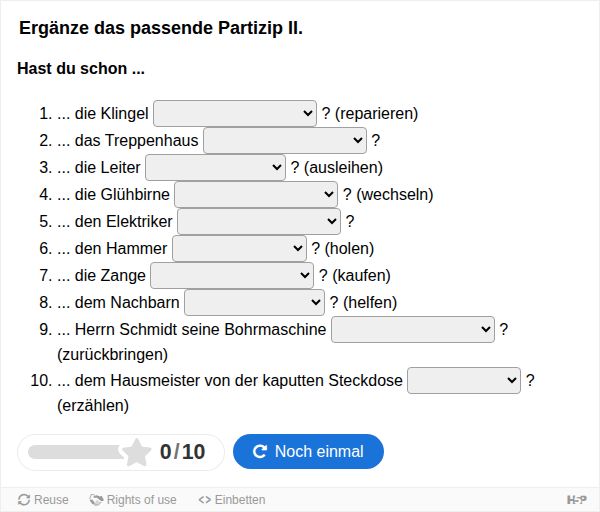Open the dropdown after 'den Hammer'
The height and width of the screenshot is (512, 600).
click(240, 248)
